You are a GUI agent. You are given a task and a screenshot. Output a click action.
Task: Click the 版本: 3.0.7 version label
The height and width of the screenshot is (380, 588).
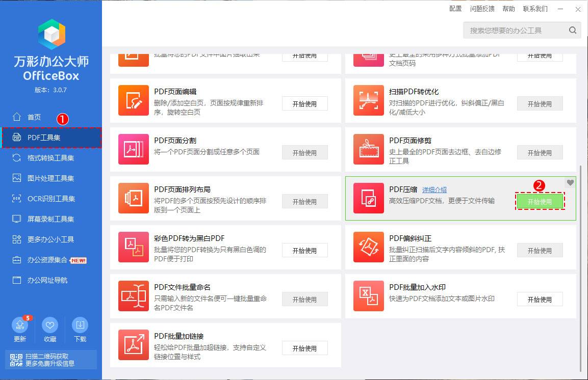click(x=50, y=90)
